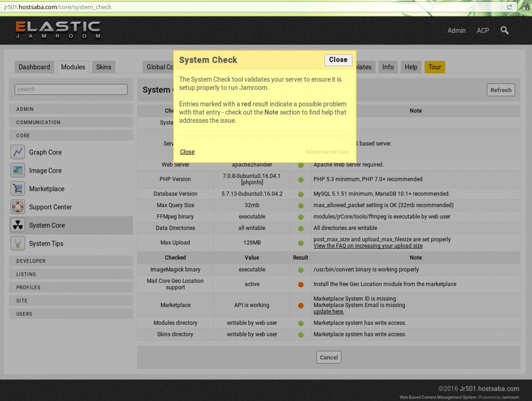This screenshot has width=532, height=401.
Task: Switch to the Skins tab
Action: [103, 67]
